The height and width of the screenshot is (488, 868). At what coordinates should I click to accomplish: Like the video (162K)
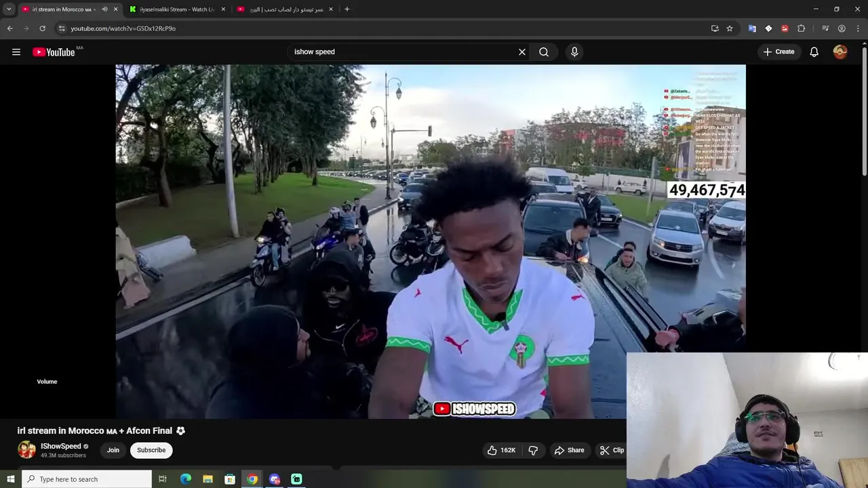pyautogui.click(x=501, y=450)
